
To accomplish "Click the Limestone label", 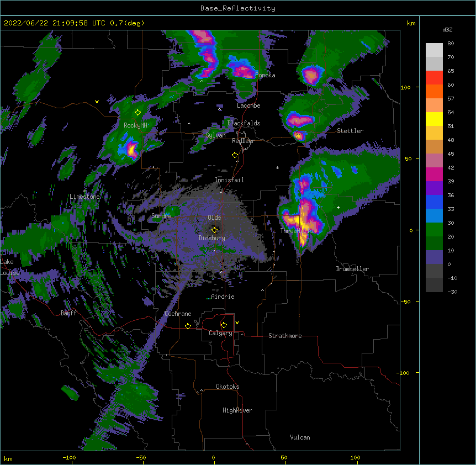I will click(84, 197).
